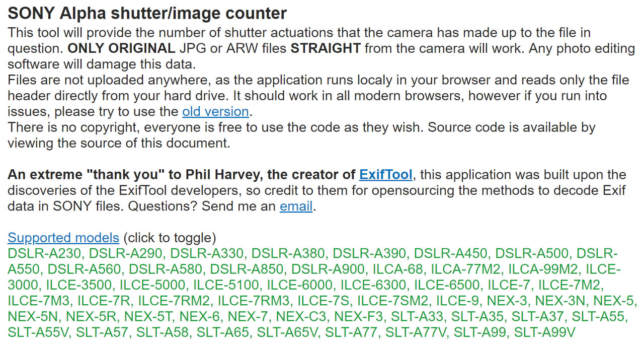This screenshot has width=644, height=346.
Task: Click the SONY Alpha shutter/image counter heading
Action: tap(147, 13)
